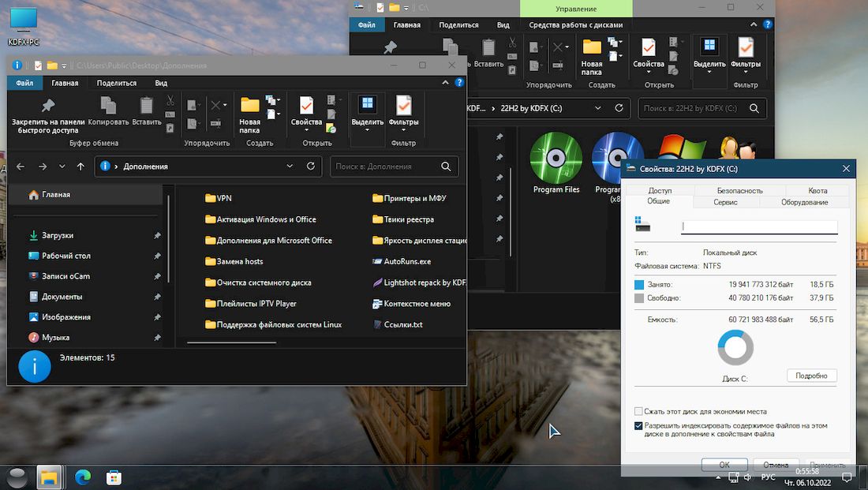Open File Explorer from taskbar
868x490 pixels.
pyautogui.click(x=49, y=477)
